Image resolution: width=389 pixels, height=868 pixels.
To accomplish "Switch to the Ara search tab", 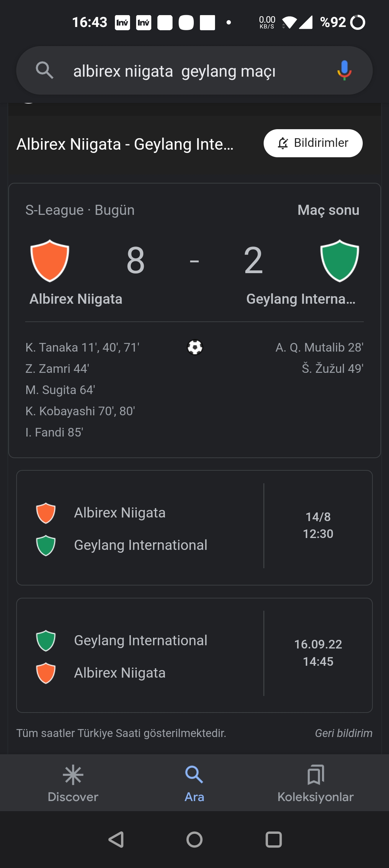I will pyautogui.click(x=194, y=783).
